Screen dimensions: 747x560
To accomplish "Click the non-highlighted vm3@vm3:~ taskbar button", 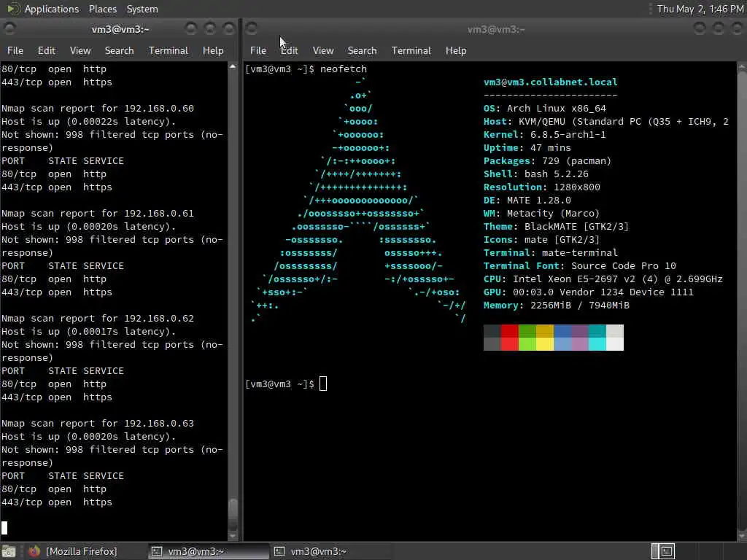I will coord(330,551).
